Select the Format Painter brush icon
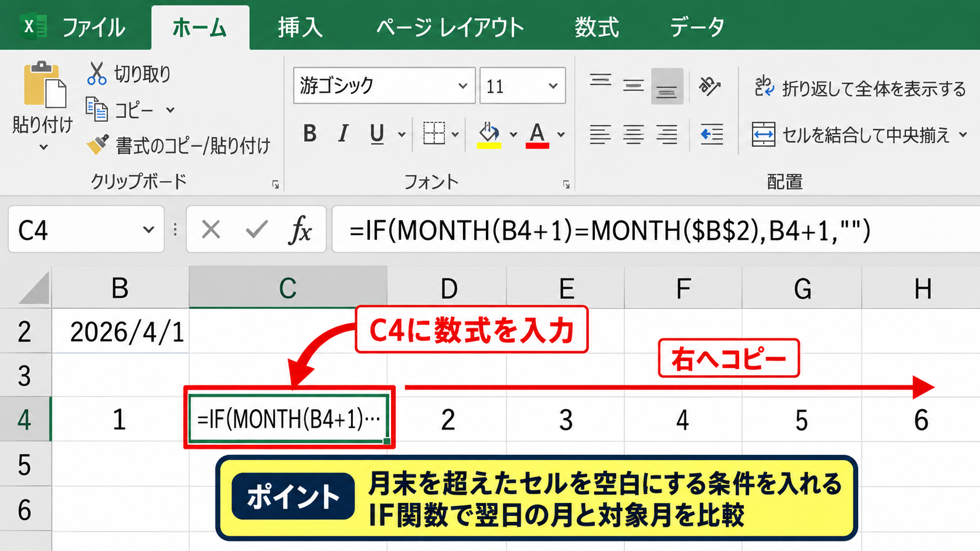Image resolution: width=980 pixels, height=551 pixels. point(97,145)
